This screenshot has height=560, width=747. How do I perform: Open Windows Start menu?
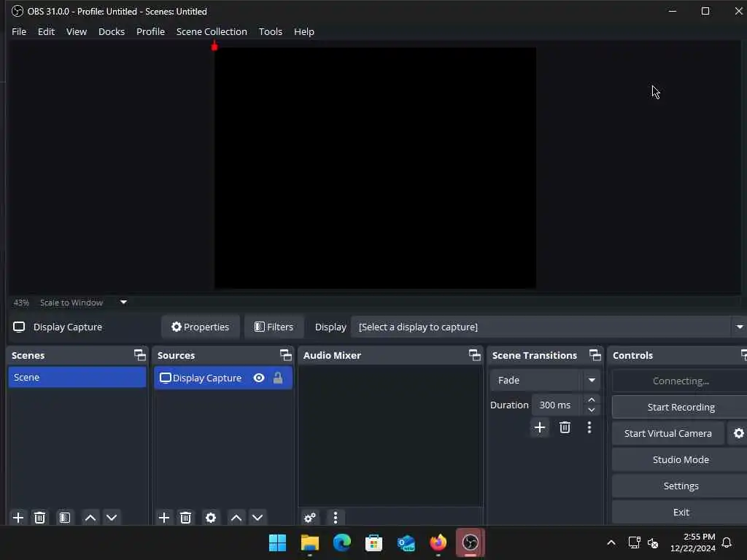point(278,542)
